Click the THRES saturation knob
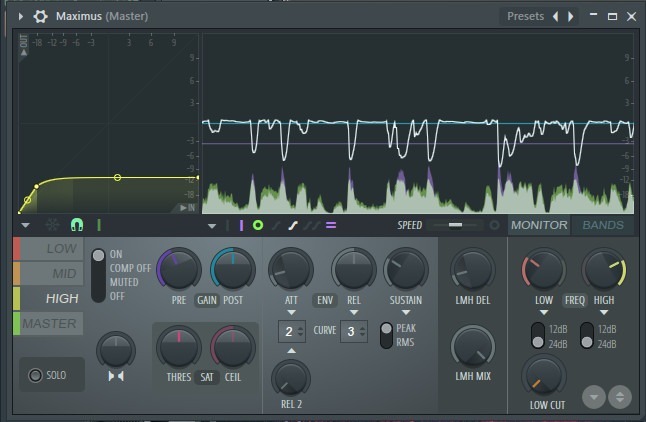 point(179,347)
